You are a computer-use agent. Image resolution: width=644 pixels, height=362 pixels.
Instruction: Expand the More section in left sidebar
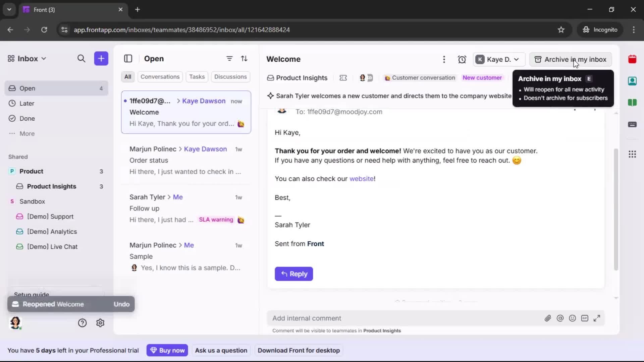coord(28,133)
